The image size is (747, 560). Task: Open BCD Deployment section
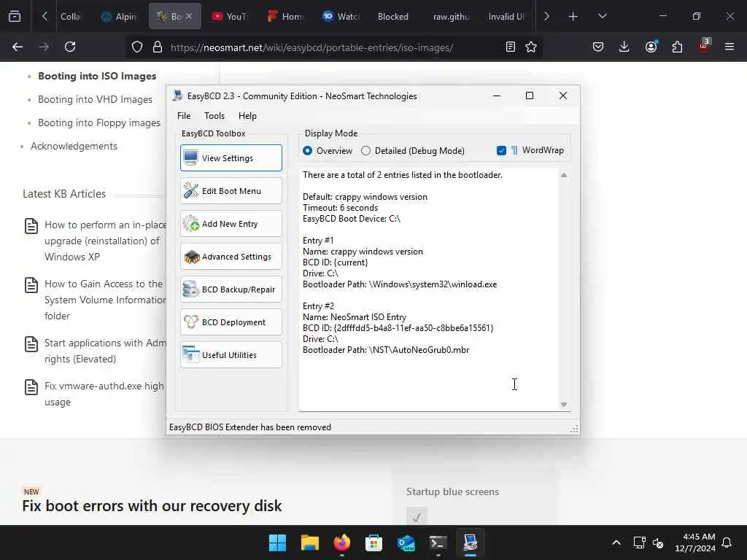(231, 322)
